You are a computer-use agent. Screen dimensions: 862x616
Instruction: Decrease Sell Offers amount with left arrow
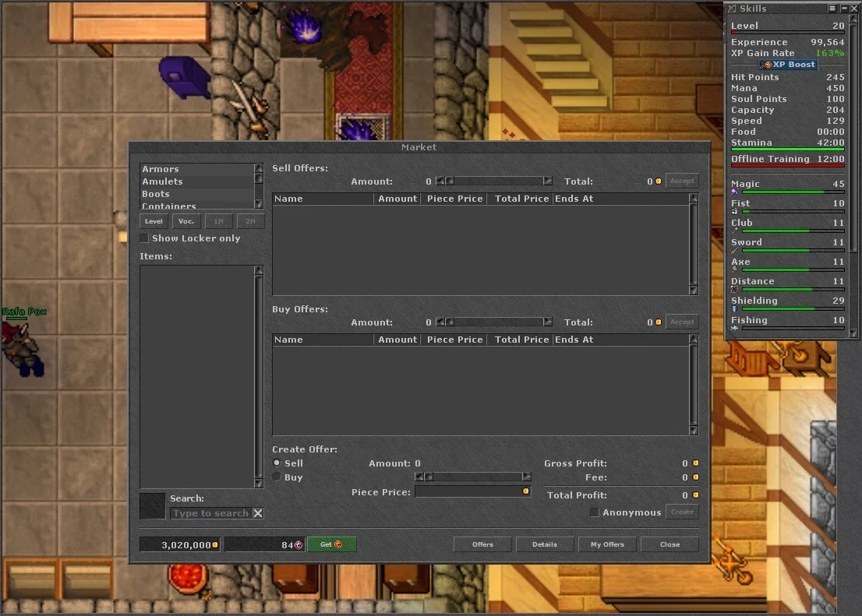440,181
